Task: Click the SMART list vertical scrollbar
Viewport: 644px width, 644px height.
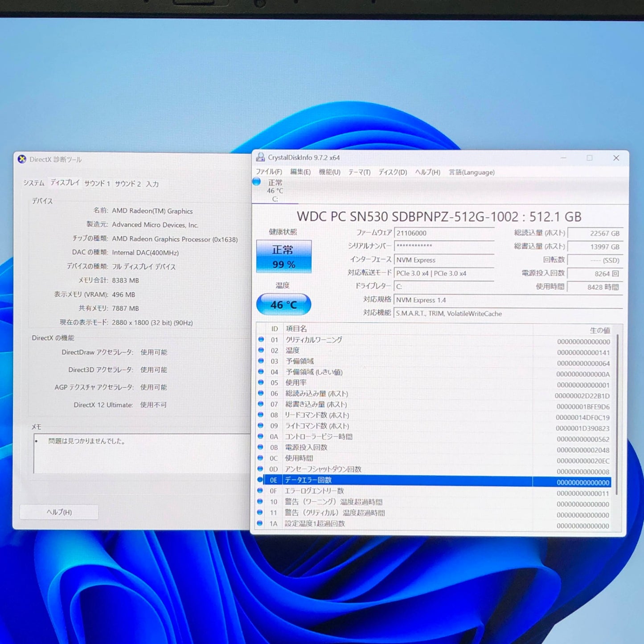Action: [617, 414]
